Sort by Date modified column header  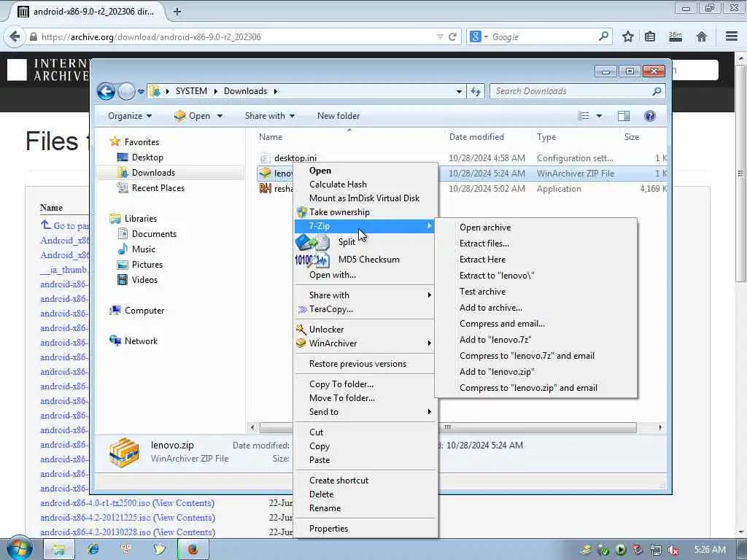(x=476, y=137)
